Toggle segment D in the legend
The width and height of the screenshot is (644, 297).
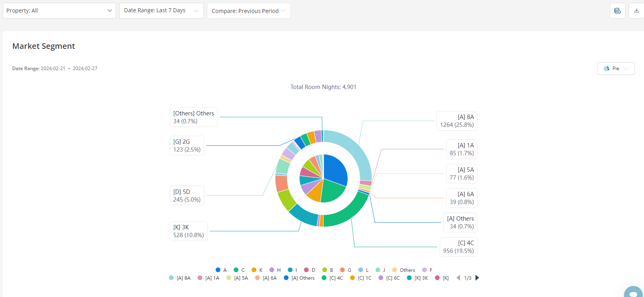pos(310,270)
